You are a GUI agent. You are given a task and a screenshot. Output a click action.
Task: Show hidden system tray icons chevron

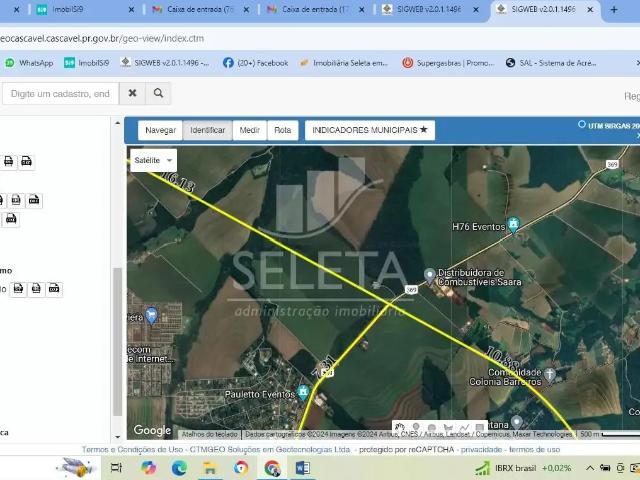590,468
